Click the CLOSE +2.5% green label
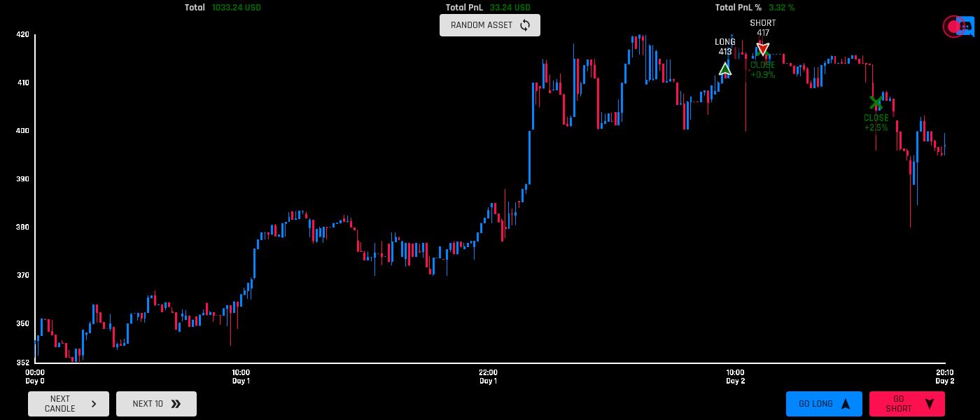Screen dimensions: 980x420 tap(875, 122)
